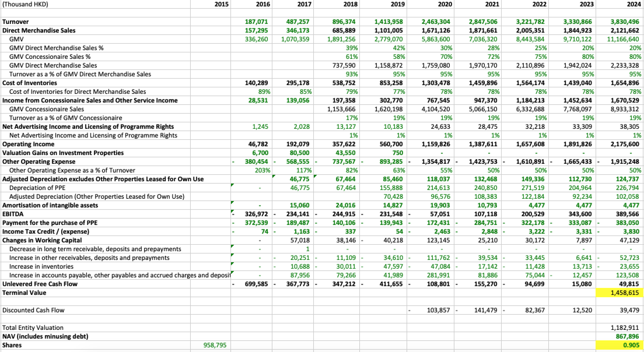Select Income from Concessionaire Sales row label

90,101
